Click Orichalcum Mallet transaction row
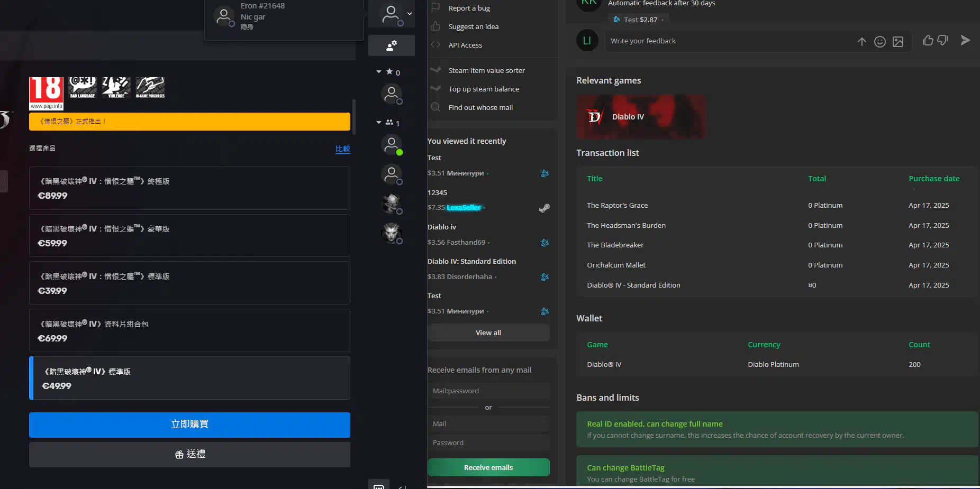 [777, 265]
